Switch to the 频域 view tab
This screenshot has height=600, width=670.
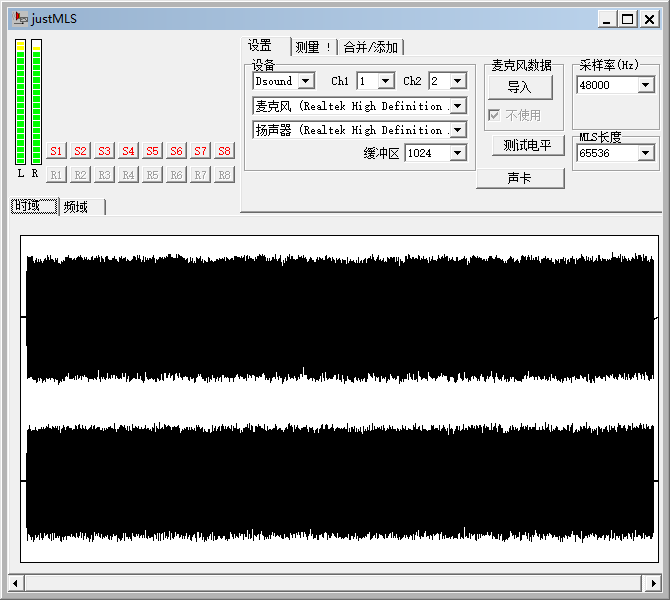click(76, 207)
